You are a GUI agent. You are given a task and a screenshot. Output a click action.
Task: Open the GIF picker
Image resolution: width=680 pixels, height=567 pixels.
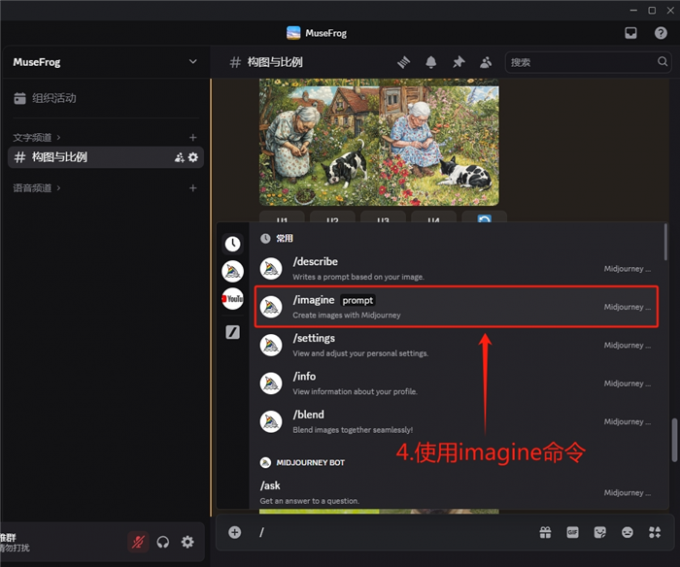tap(572, 532)
